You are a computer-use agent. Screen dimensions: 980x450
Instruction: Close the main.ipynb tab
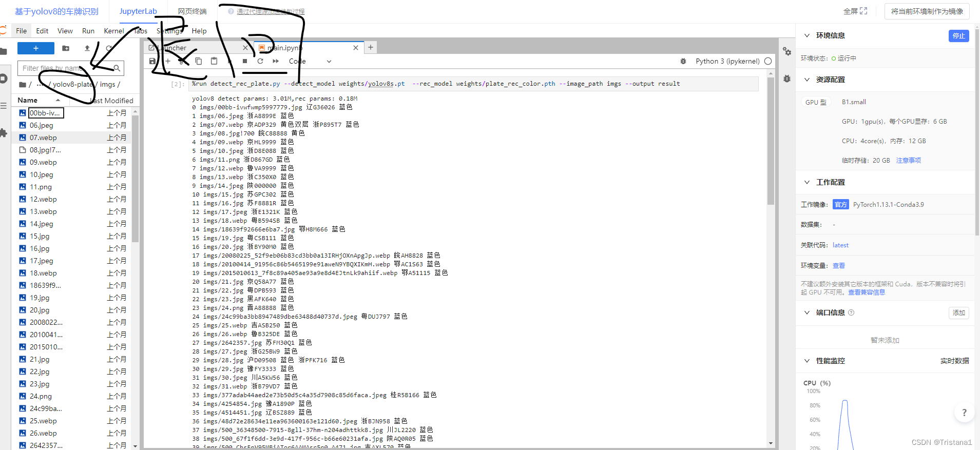pyautogui.click(x=356, y=48)
